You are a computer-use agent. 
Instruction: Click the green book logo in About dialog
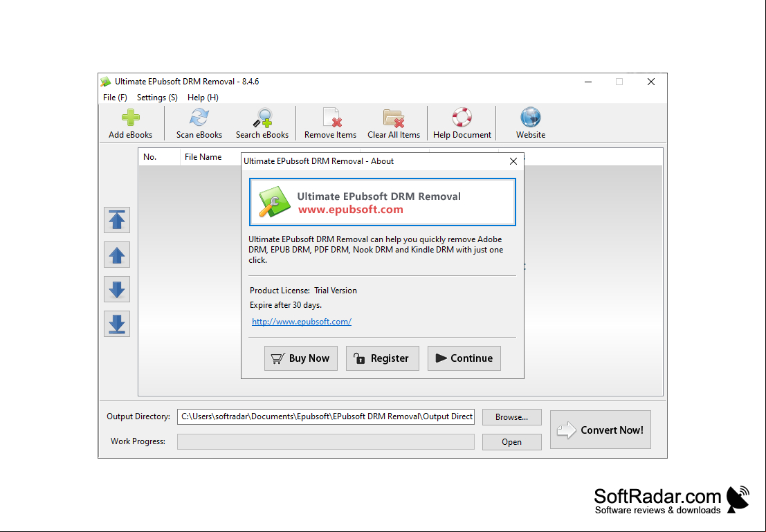pyautogui.click(x=275, y=202)
